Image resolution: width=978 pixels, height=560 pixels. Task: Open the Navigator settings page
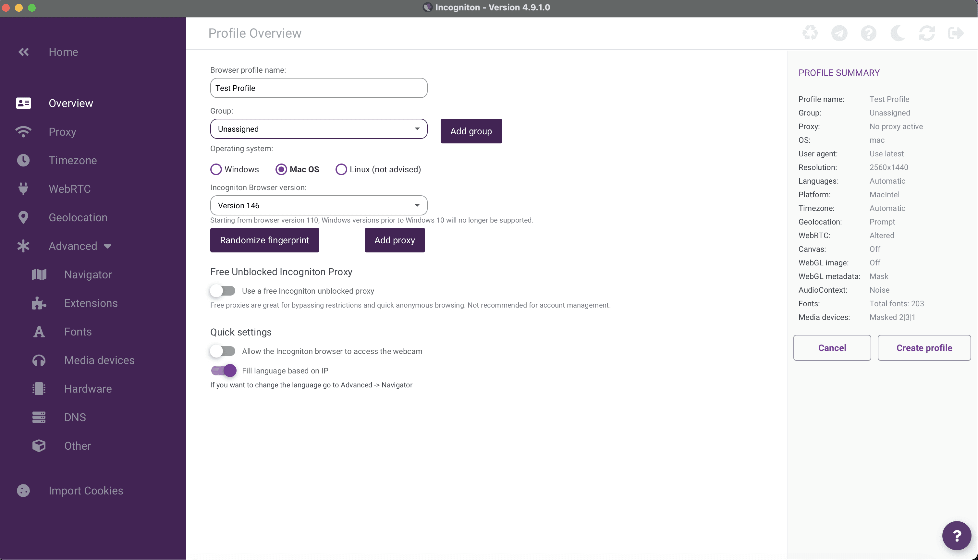[x=88, y=274]
